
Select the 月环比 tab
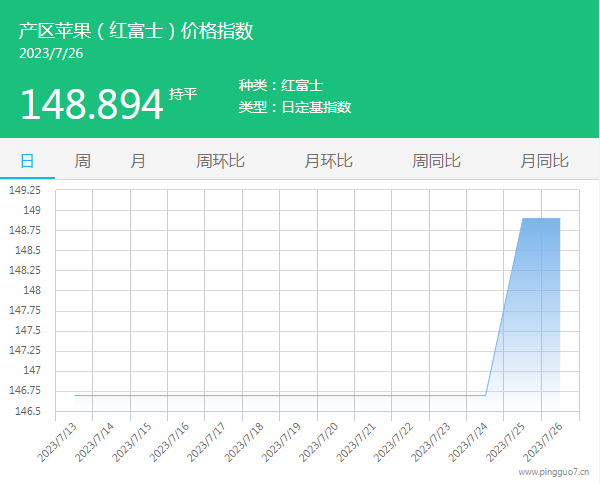click(x=328, y=161)
